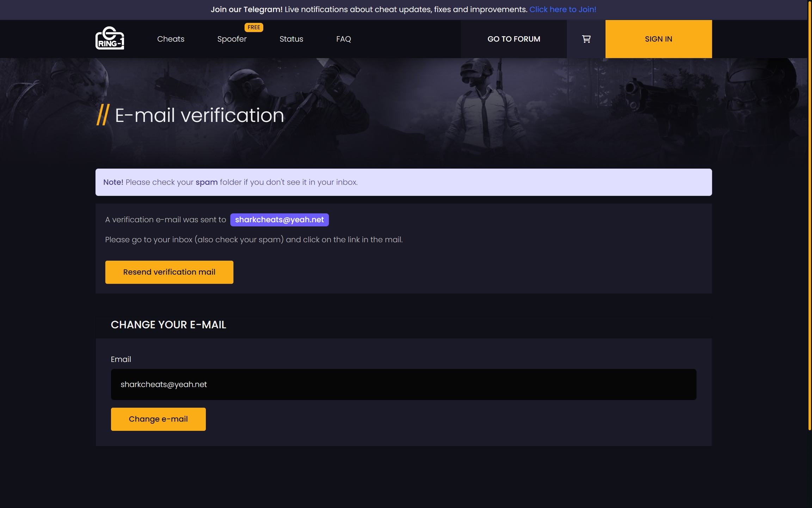Screen dimensions: 812x508
Task: Click the purple sharkcheats@yeah.net badge
Action: (279, 219)
